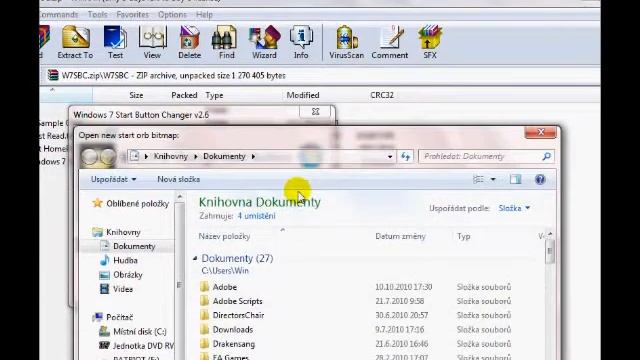Sort WinRAR list by Size column
Viewport: 640px width, 360px height.
click(136, 95)
